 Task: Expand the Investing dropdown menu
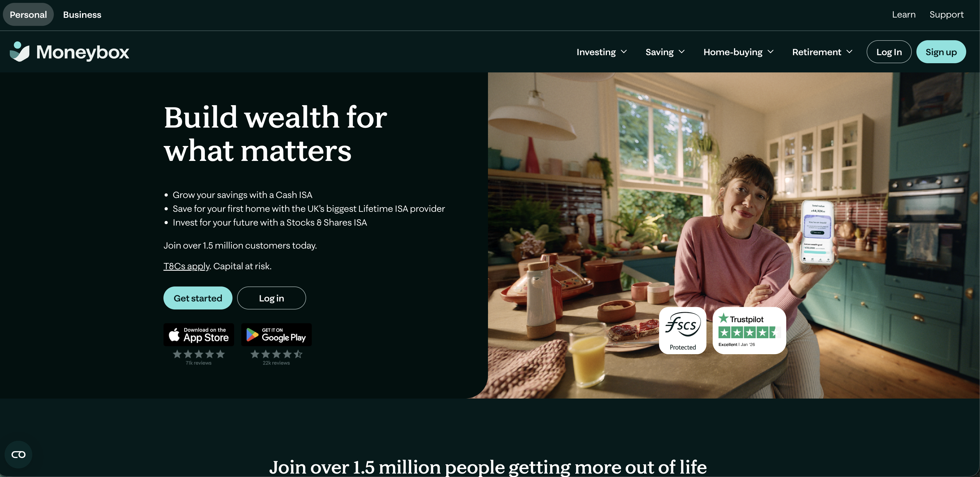601,52
